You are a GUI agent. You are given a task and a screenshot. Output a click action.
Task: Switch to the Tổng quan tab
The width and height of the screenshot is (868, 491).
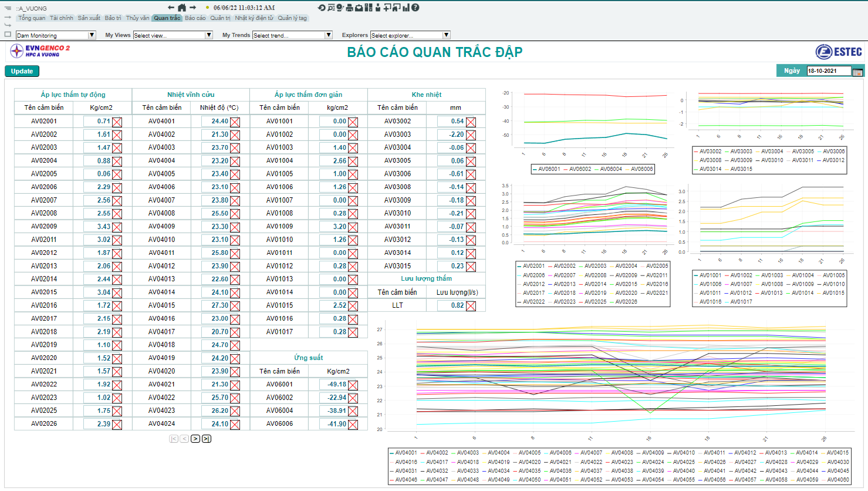32,18
